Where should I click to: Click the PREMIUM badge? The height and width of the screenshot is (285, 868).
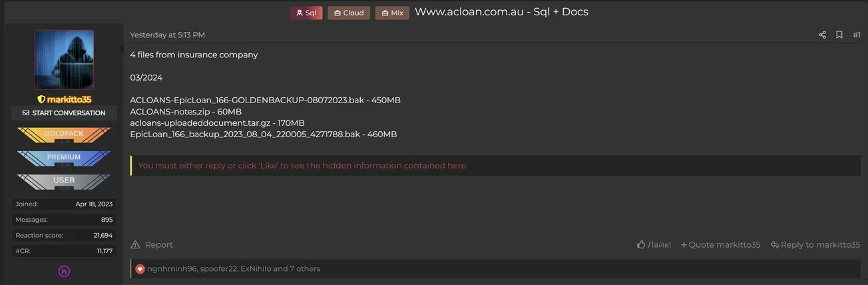click(64, 158)
